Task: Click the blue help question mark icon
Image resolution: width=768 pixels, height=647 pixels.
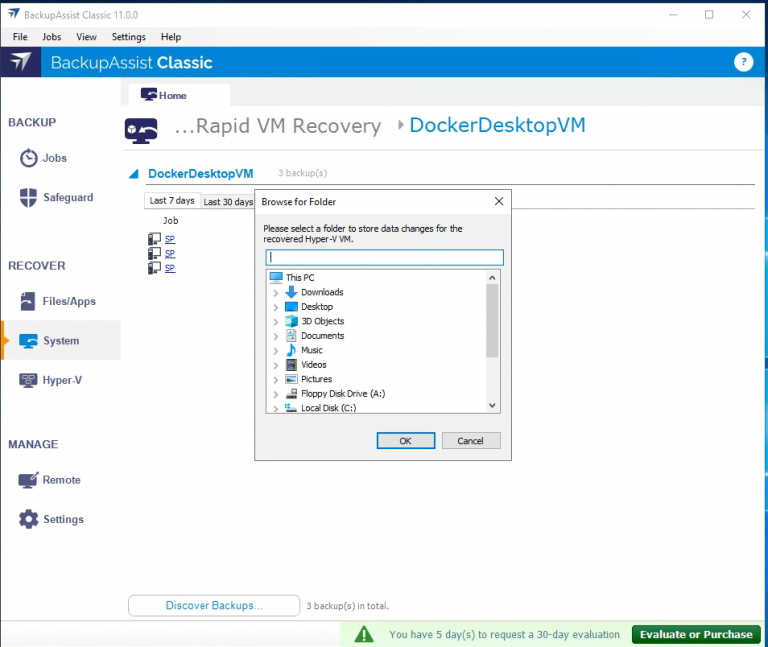Action: click(743, 62)
